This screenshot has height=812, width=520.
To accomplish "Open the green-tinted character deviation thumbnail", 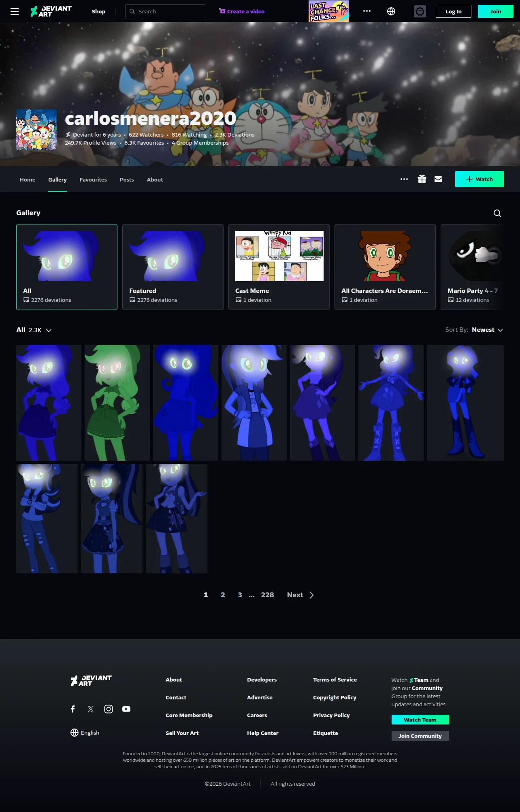I will [117, 403].
